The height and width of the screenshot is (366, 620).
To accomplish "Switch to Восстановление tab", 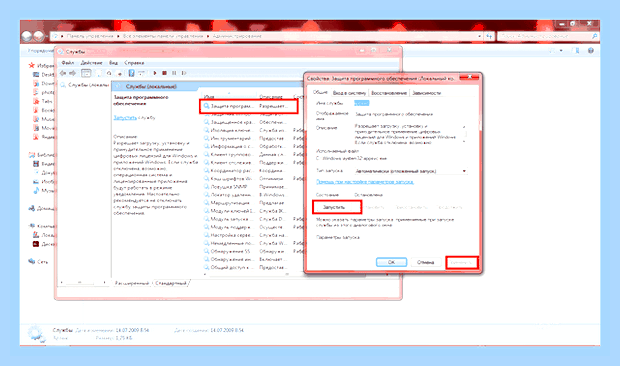I will tap(389, 93).
